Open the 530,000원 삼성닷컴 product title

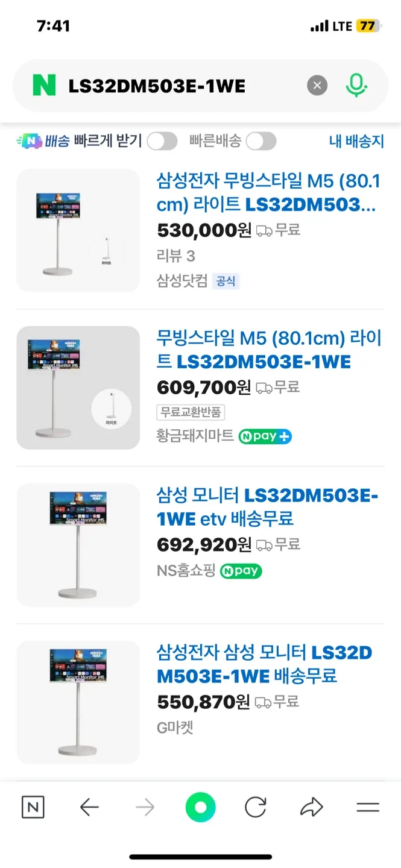[268, 192]
